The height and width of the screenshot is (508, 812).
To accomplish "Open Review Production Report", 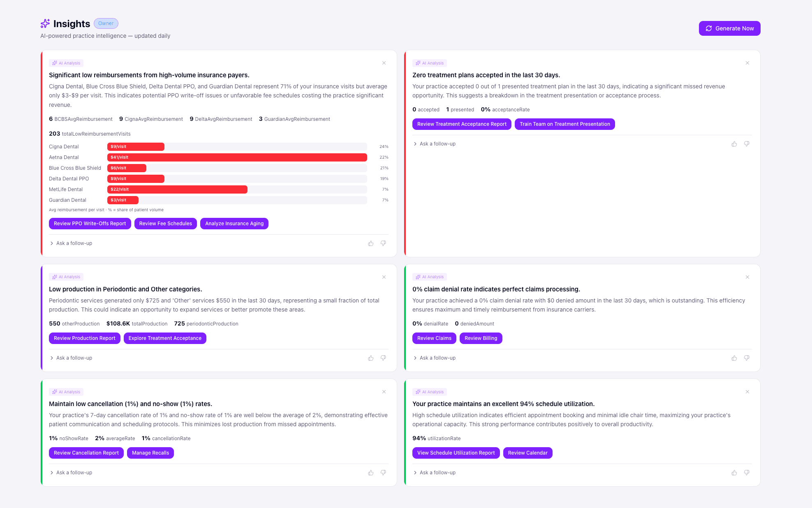I will 85,338.
